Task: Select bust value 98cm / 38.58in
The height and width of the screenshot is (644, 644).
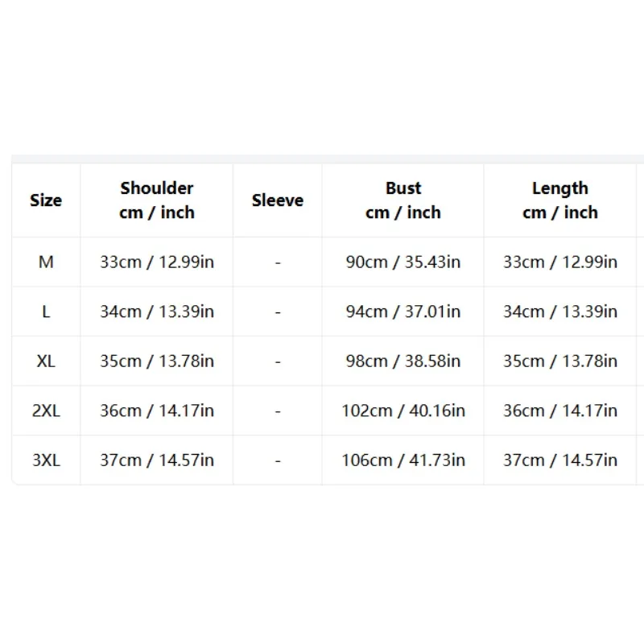Action: tap(403, 361)
